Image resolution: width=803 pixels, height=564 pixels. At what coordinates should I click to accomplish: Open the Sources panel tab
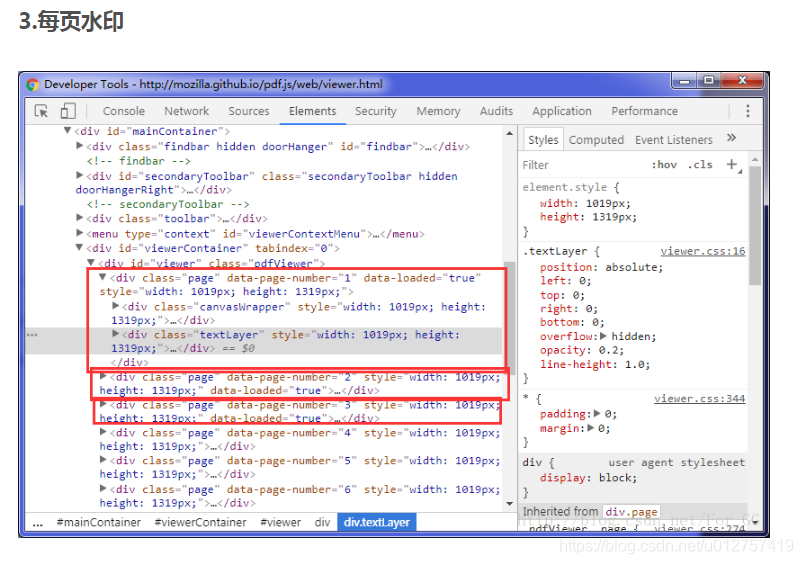248,111
